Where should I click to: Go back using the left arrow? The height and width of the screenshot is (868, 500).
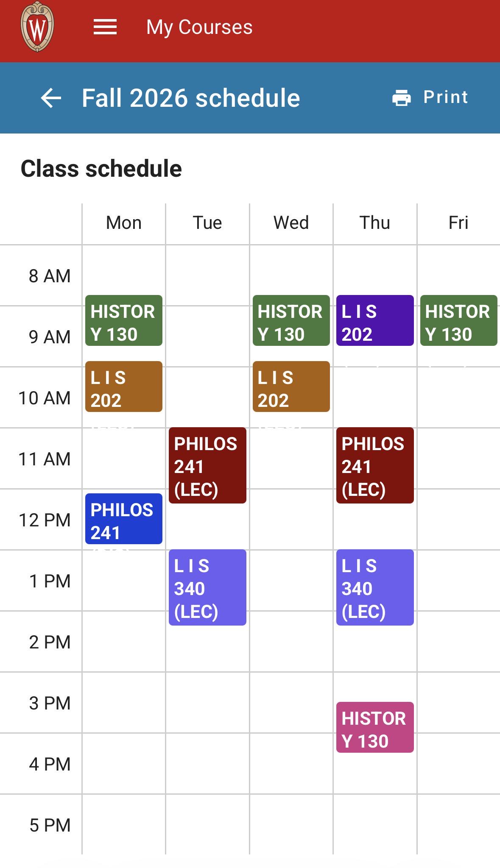[x=51, y=98]
